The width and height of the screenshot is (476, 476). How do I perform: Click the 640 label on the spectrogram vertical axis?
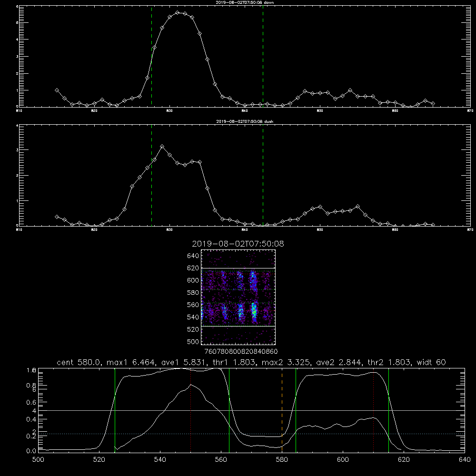pos(193,256)
